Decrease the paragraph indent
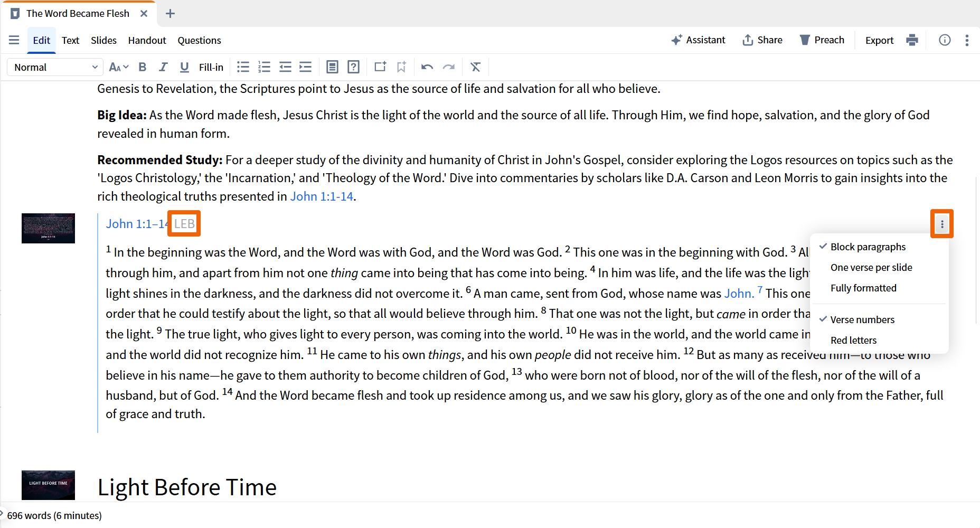This screenshot has width=980, height=528. 285,67
